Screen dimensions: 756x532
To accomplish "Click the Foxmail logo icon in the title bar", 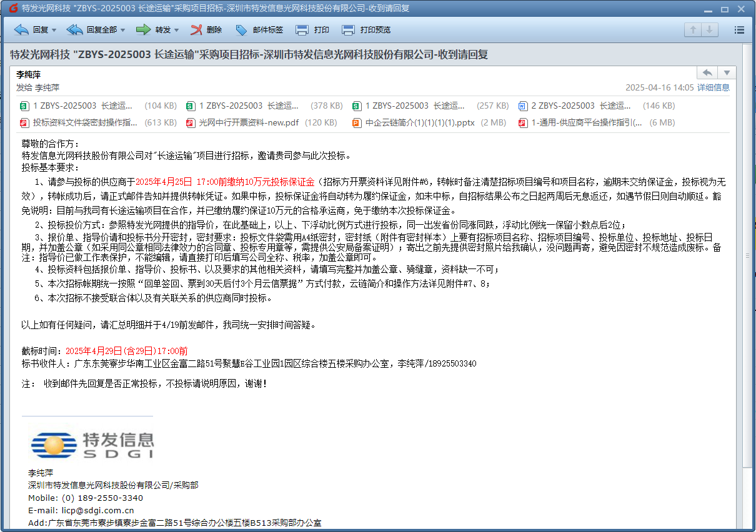I will pos(12,8).
